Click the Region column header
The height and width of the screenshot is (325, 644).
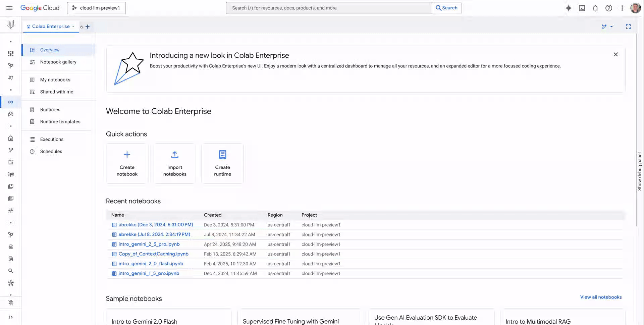pos(275,215)
